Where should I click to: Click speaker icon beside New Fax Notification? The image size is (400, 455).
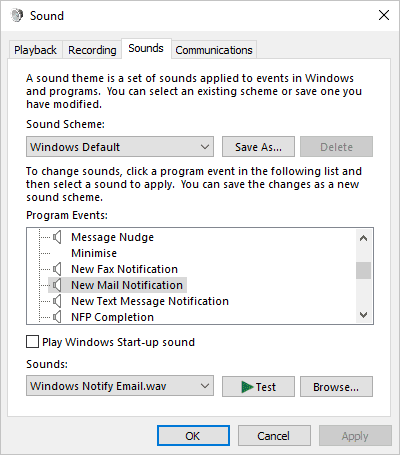(57, 269)
